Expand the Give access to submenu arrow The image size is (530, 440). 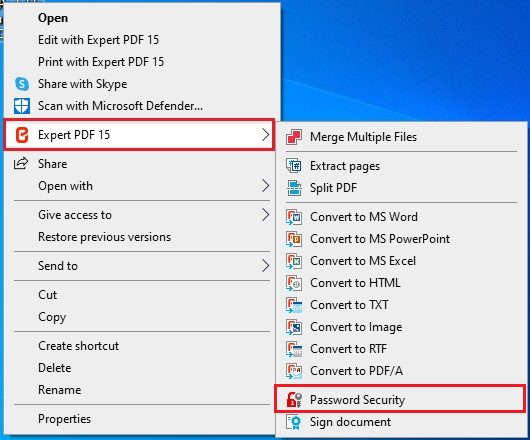(266, 215)
